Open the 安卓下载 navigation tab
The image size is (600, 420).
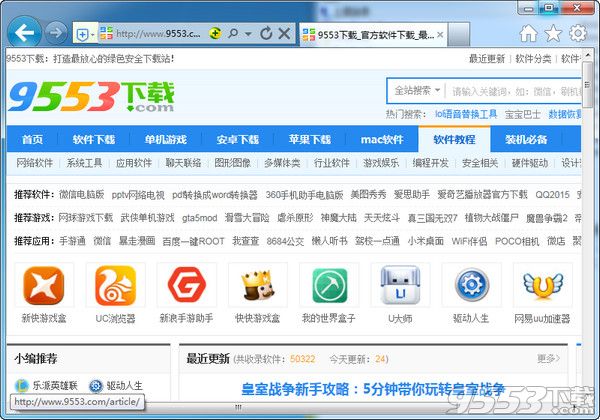[x=238, y=139]
